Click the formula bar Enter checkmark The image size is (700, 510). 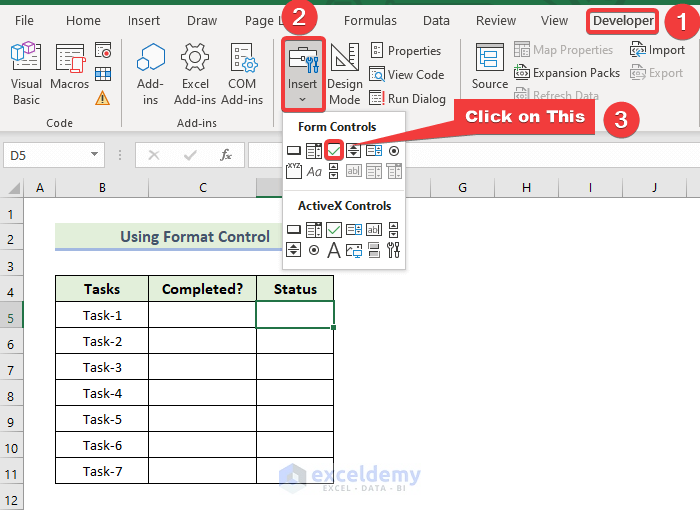pos(190,155)
